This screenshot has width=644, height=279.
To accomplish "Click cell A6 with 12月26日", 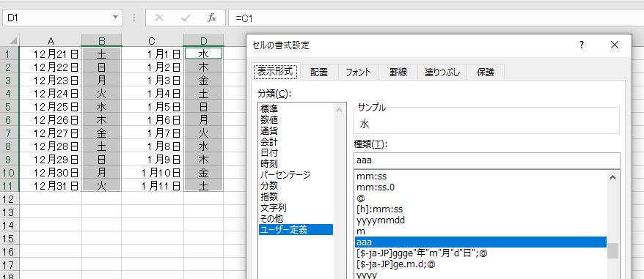I will coord(51,119).
